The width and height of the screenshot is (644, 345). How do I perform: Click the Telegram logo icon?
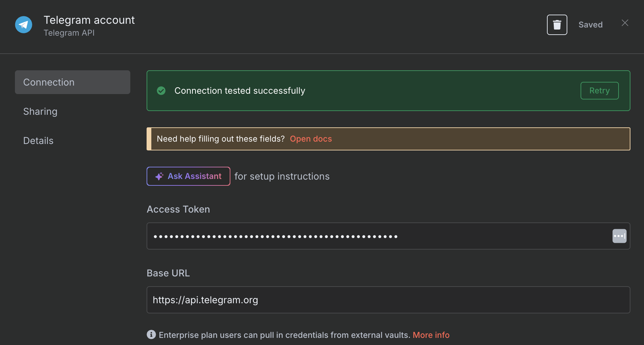[24, 25]
